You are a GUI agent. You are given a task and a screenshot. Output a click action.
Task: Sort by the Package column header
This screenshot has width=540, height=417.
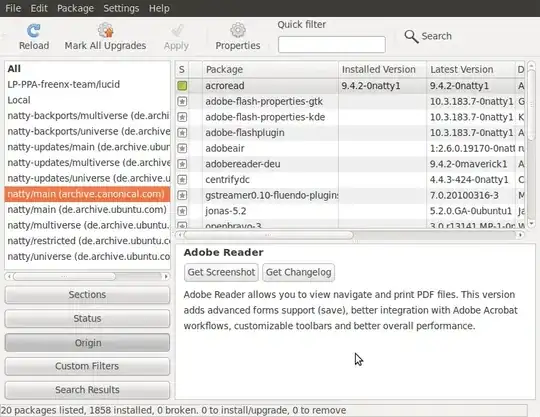pos(270,70)
